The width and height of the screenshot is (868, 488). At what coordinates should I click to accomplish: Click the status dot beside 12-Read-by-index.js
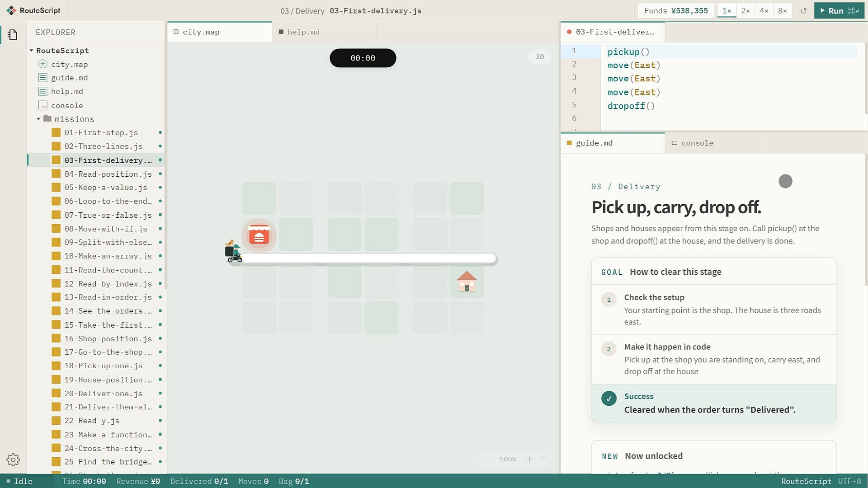click(160, 284)
